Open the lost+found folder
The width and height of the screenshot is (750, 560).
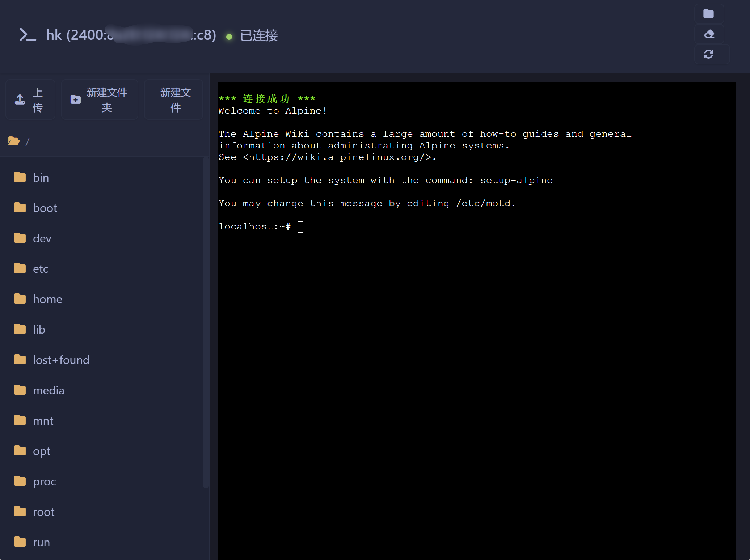coord(101,360)
